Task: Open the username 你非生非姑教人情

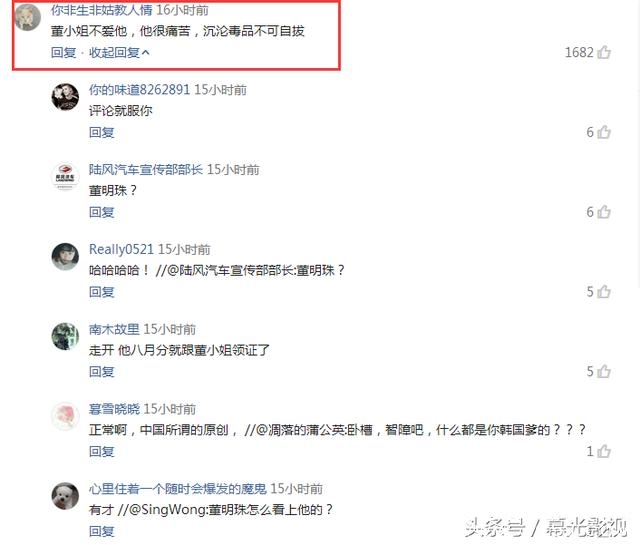Action: [102, 10]
